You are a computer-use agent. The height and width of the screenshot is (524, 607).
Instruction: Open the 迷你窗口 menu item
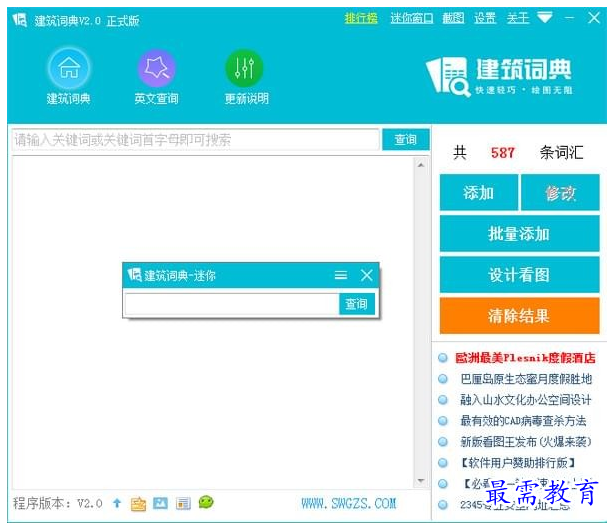pos(412,18)
